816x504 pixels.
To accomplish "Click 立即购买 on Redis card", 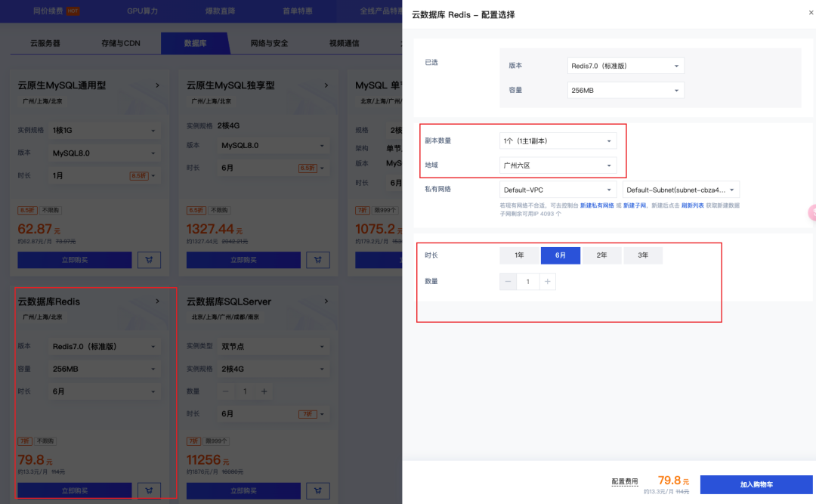I will tap(74, 490).
